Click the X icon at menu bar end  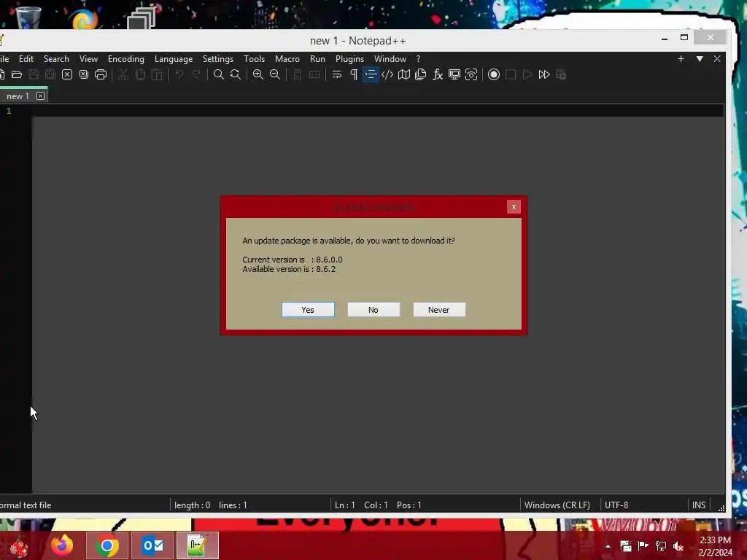click(717, 58)
